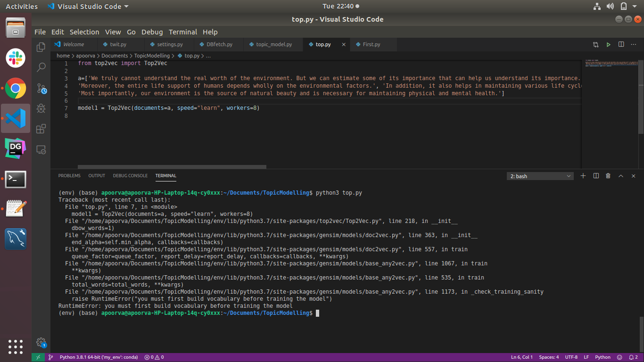644x362 pixels.
Task: Change the LF end of line sequence
Action: point(586,357)
